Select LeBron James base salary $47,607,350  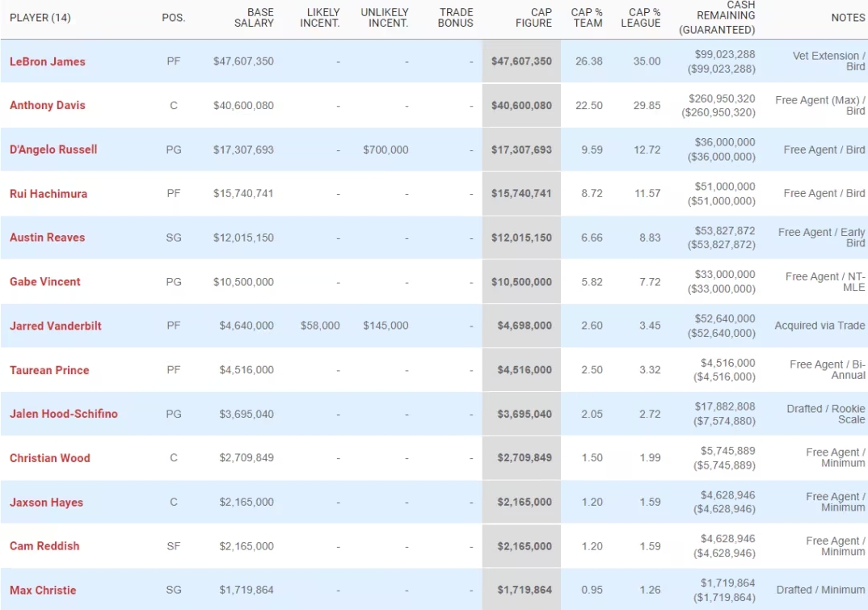[243, 61]
